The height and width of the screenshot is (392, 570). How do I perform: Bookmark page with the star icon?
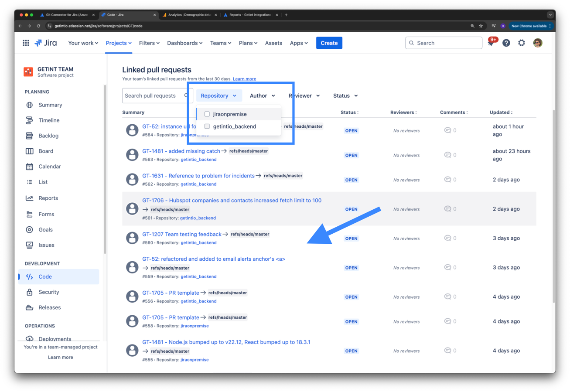pos(481,26)
